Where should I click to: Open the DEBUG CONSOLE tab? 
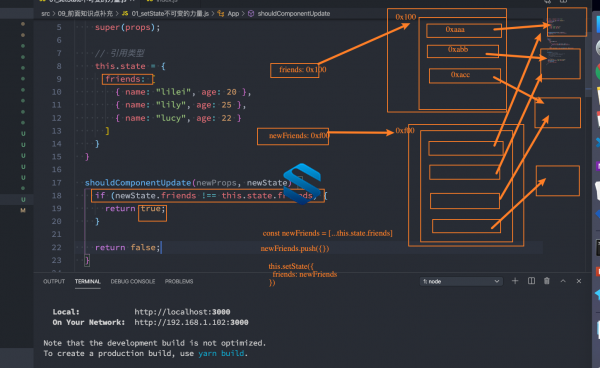click(x=133, y=281)
